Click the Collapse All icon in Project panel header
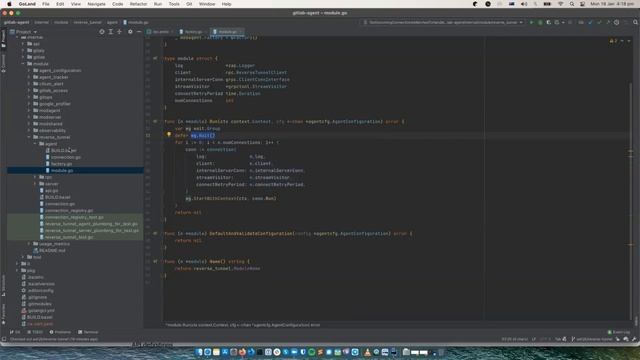 click(x=119, y=31)
